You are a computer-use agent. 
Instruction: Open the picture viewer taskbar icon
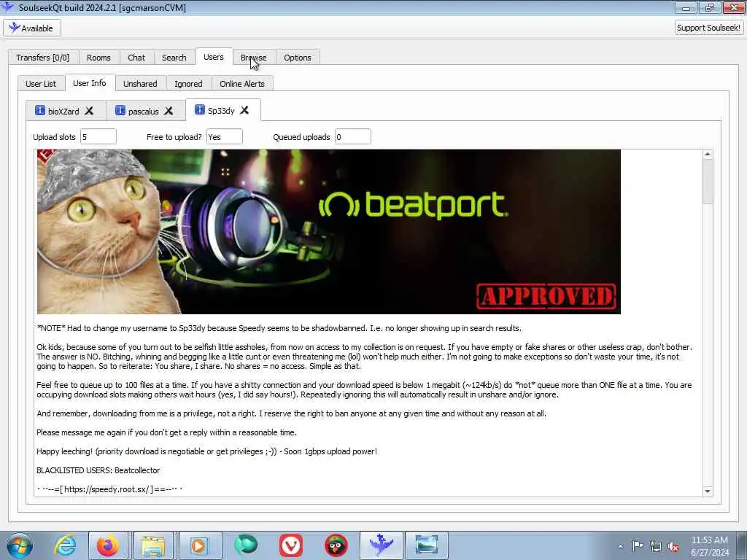point(426,545)
